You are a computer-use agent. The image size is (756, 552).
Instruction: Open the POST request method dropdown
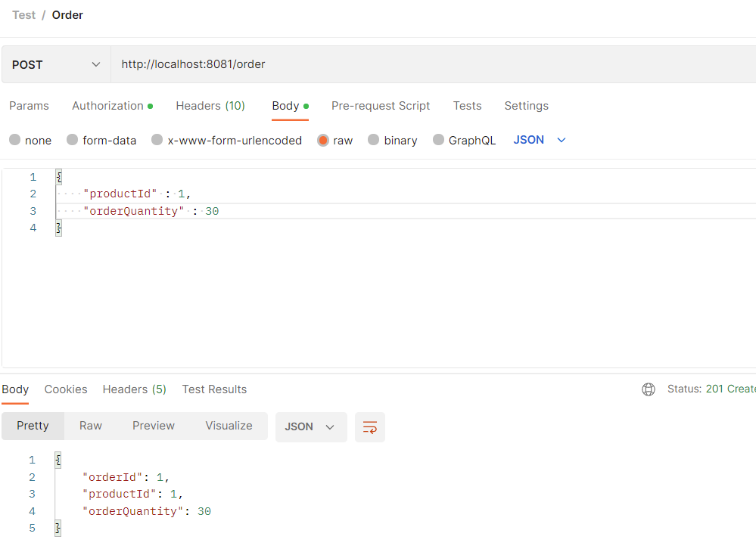click(54, 64)
